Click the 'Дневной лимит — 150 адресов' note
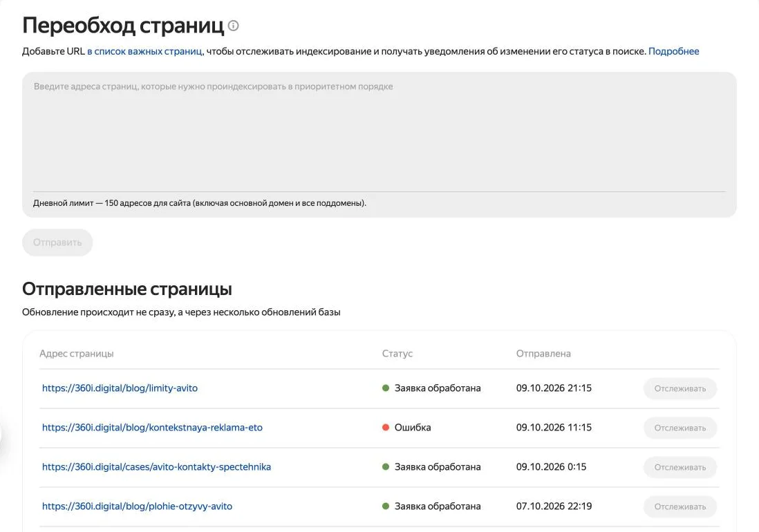 pyautogui.click(x=200, y=203)
